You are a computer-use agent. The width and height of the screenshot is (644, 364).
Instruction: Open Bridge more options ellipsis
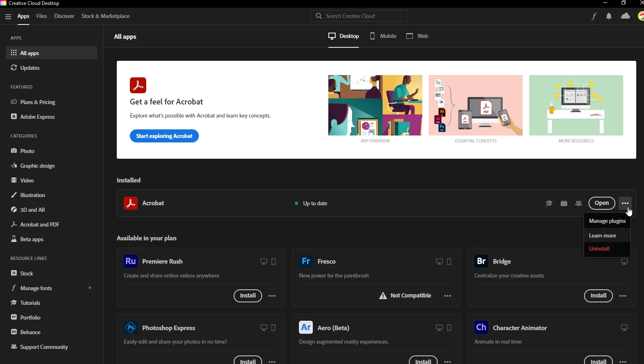pyautogui.click(x=623, y=296)
